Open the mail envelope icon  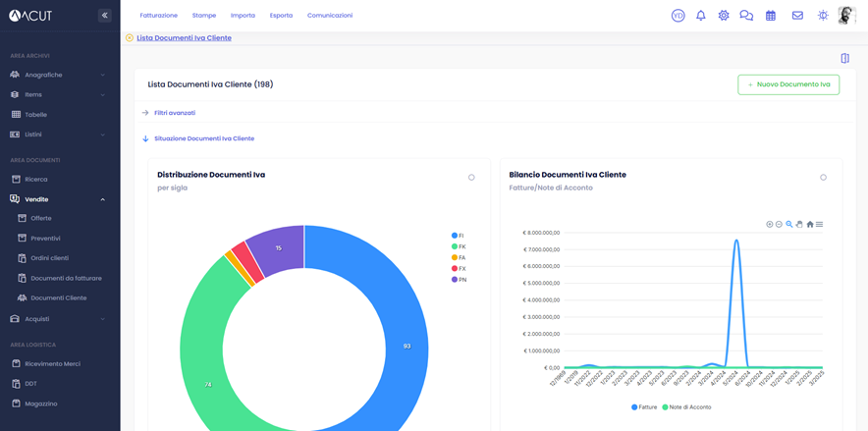pyautogui.click(x=797, y=16)
